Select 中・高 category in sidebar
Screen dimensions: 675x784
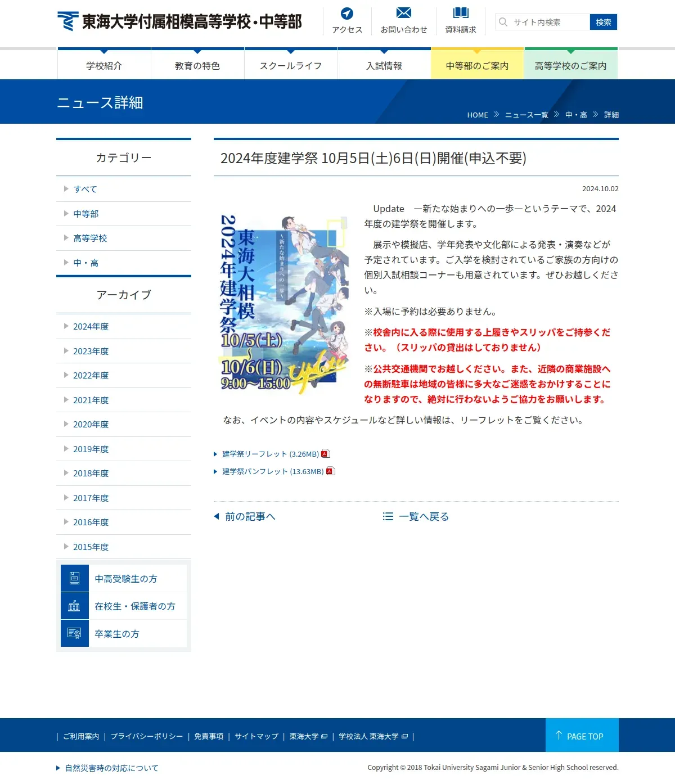pos(124,263)
